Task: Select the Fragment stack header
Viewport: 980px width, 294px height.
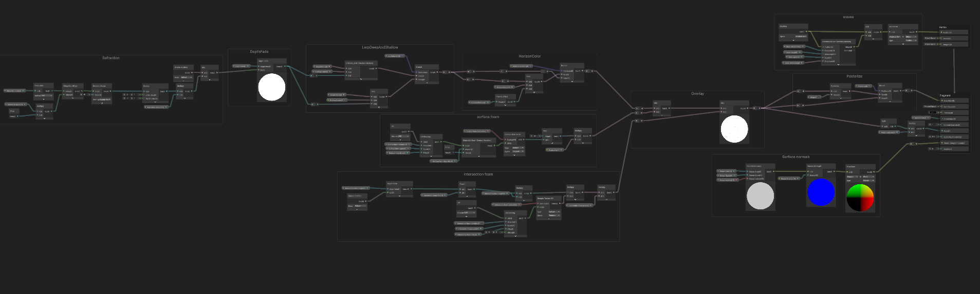Action: point(946,95)
